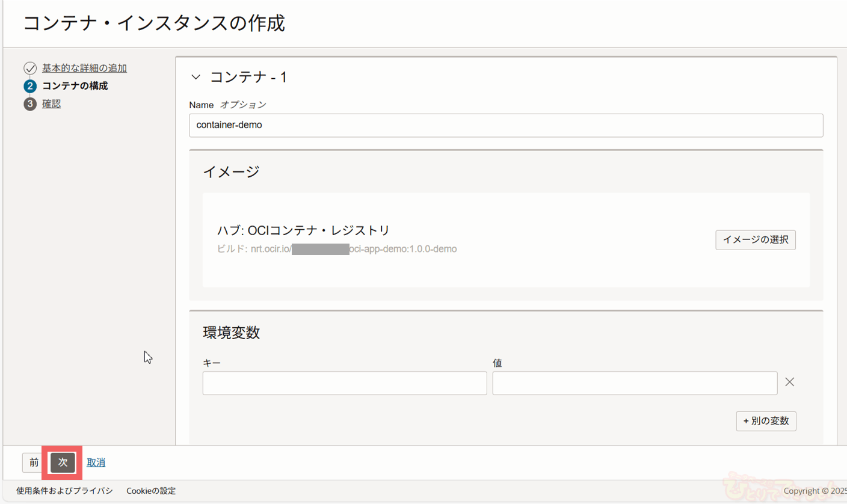
Task: Click the environment variable 値 input field
Action: tap(634, 383)
